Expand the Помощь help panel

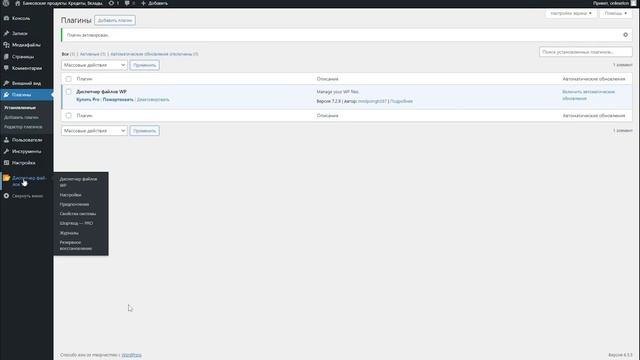[x=616, y=13]
